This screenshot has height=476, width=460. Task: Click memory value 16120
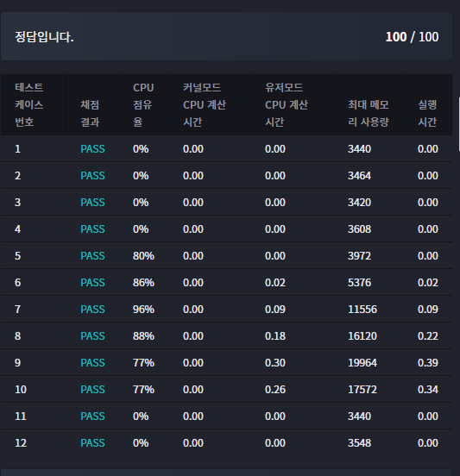362,336
